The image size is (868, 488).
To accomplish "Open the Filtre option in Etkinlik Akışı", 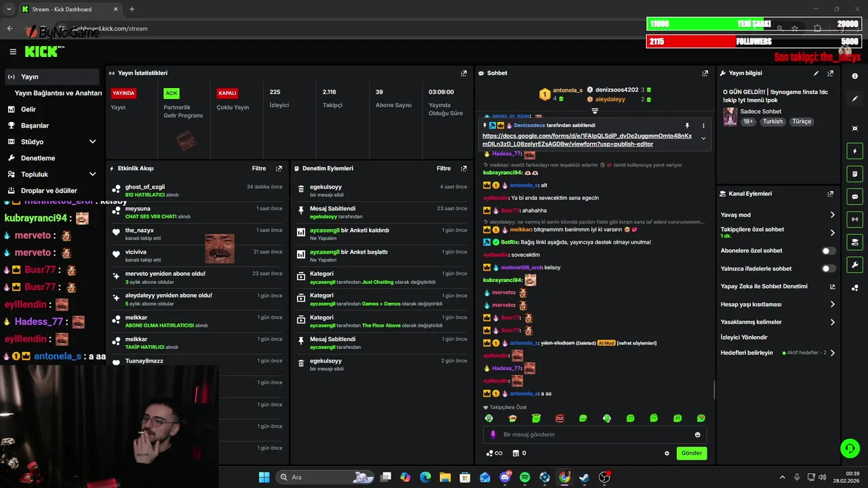I will [259, 168].
